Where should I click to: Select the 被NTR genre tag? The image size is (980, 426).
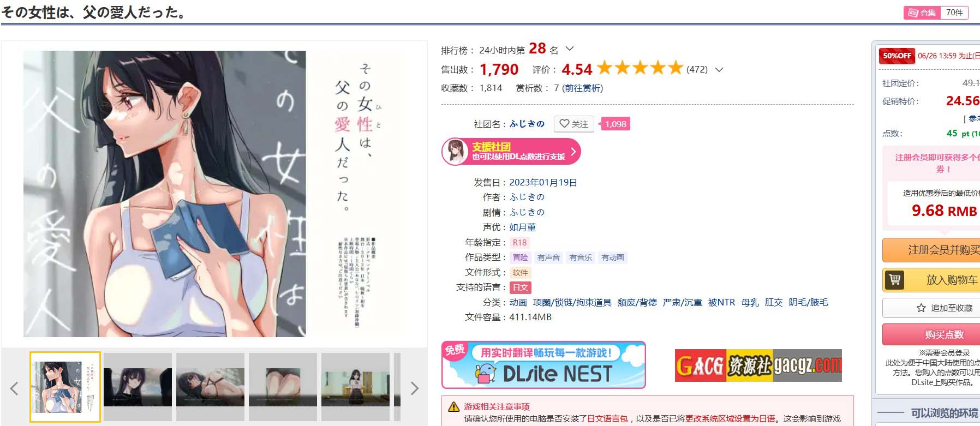[x=721, y=303]
